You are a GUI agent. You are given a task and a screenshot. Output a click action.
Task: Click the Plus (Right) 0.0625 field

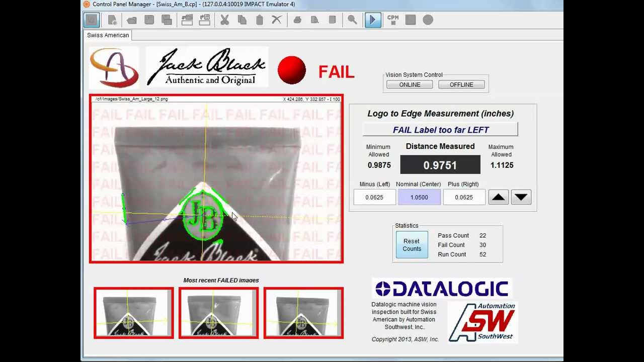coord(464,197)
